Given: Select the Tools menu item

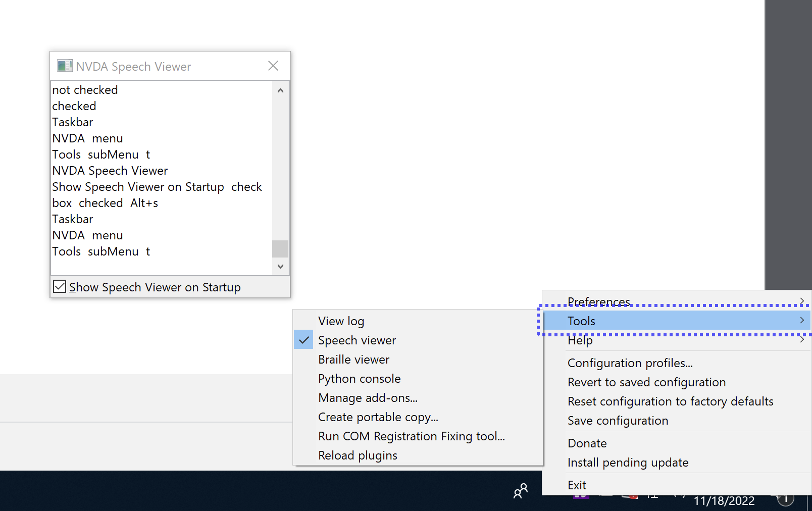Looking at the screenshot, I should point(677,321).
